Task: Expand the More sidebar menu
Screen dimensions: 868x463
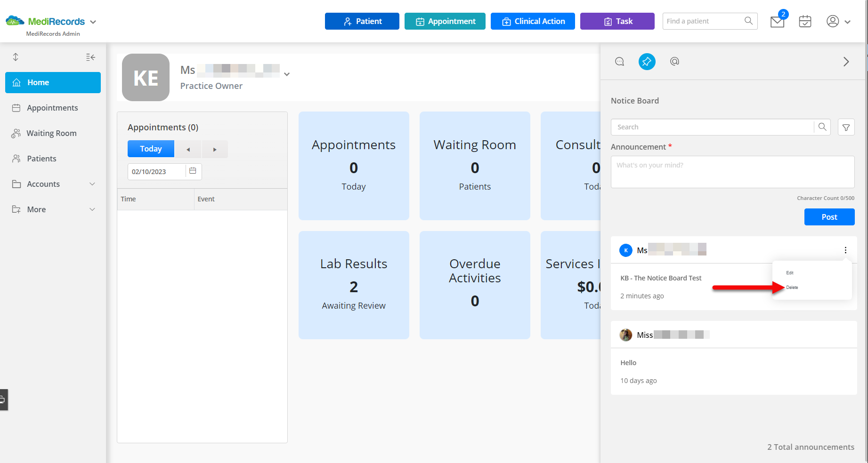Action: [x=53, y=209]
